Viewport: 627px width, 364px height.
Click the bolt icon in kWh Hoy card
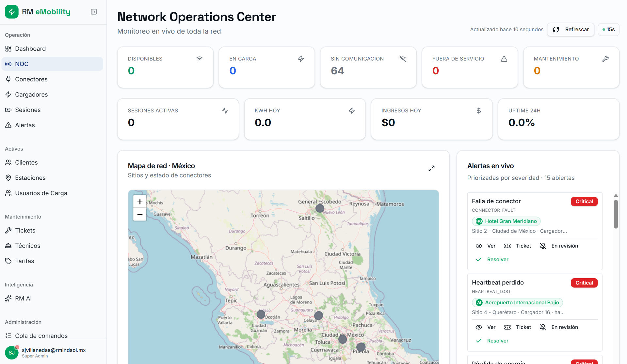352,111
